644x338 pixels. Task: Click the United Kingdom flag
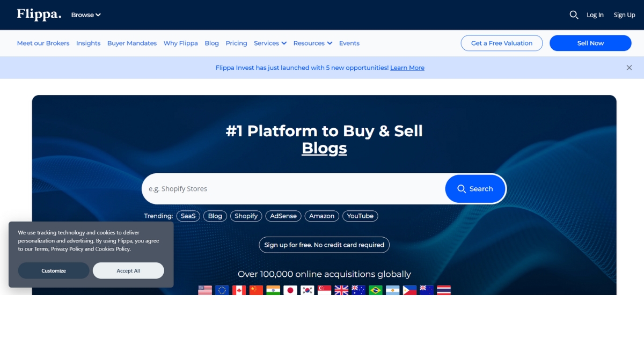(x=341, y=290)
